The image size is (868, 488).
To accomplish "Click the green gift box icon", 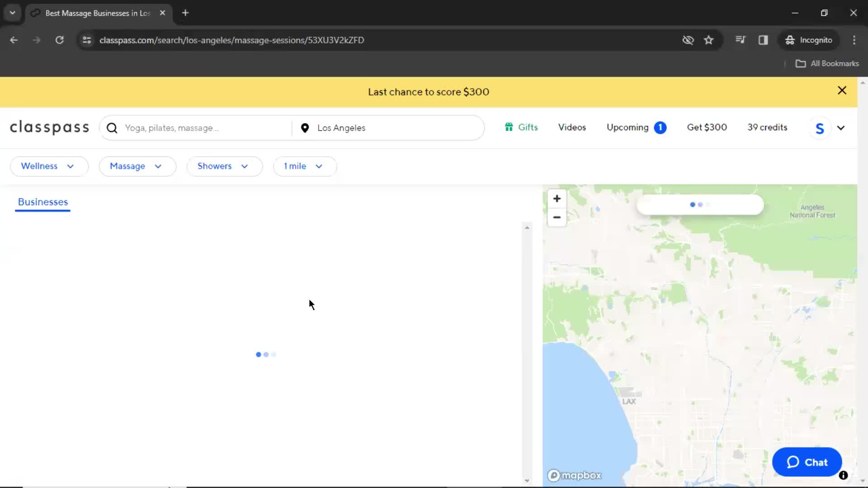I will pos(509,127).
